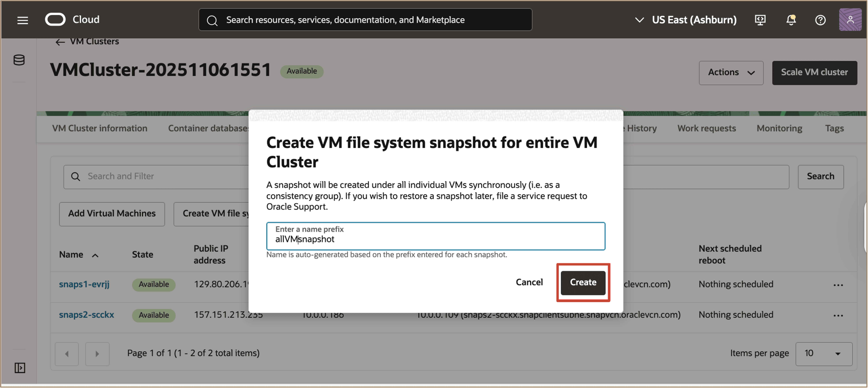Image resolution: width=868 pixels, height=388 pixels.
Task: Click the search magnifier in the top bar
Action: pos(212,20)
